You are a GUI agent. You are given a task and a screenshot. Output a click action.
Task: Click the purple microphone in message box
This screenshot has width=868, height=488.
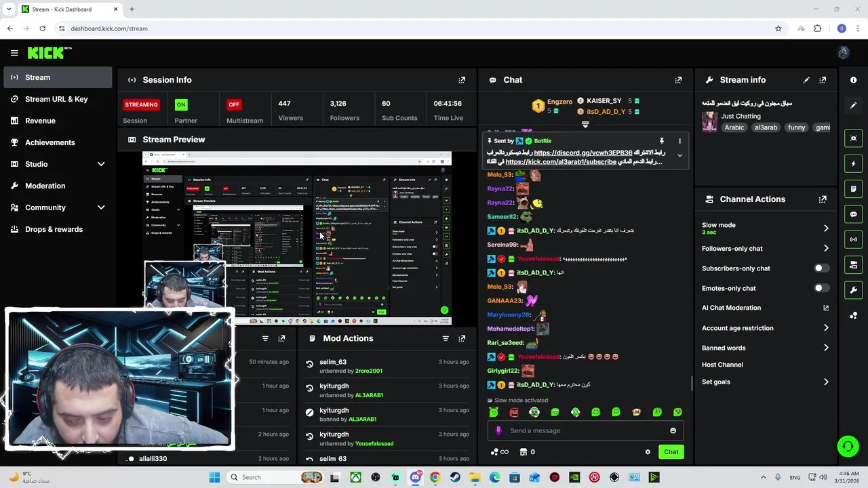pos(498,430)
